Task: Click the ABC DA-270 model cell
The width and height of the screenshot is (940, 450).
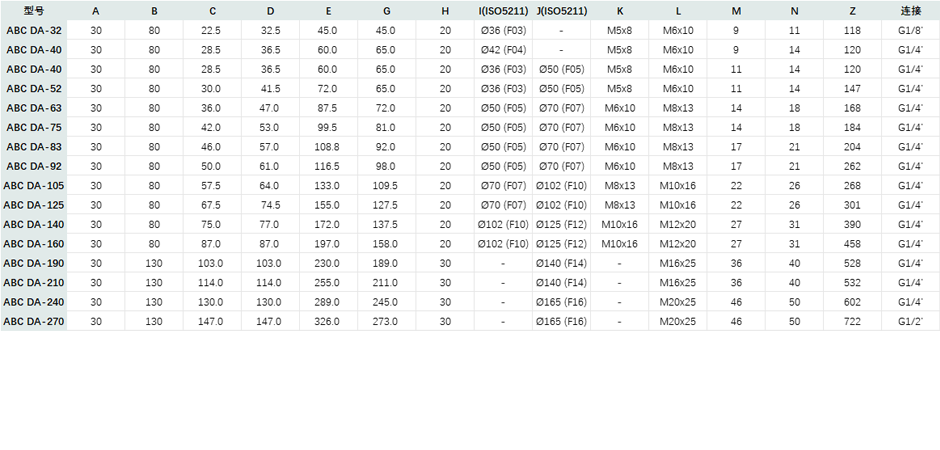Action: (x=33, y=322)
